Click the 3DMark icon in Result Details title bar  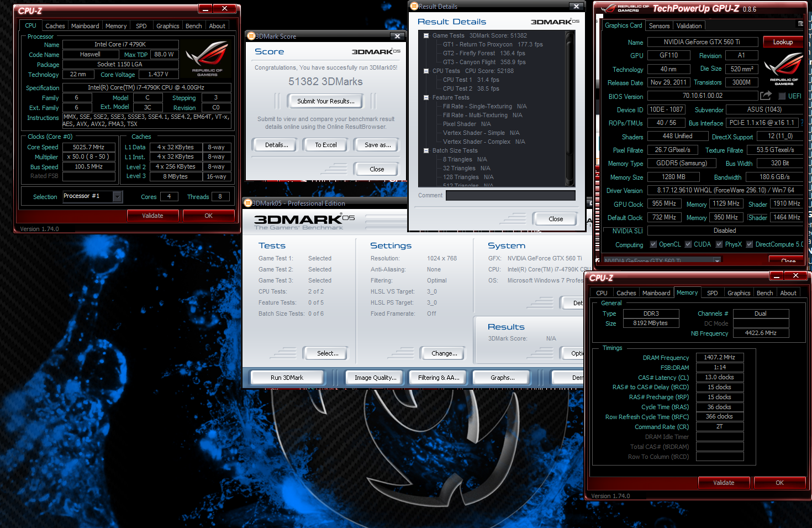(414, 6)
